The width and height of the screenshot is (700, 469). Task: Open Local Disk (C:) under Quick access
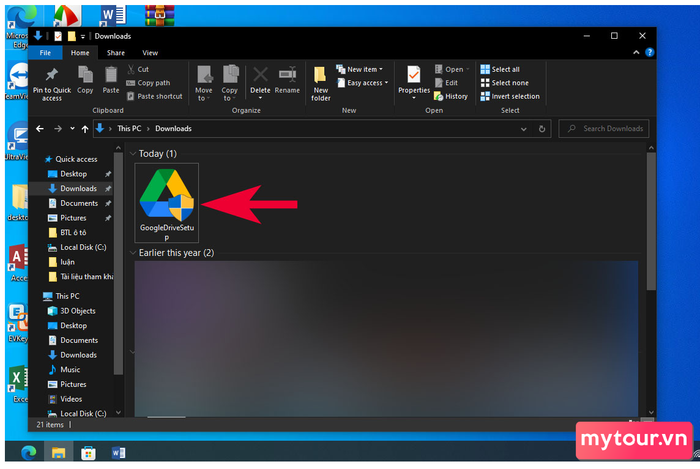[x=83, y=247]
